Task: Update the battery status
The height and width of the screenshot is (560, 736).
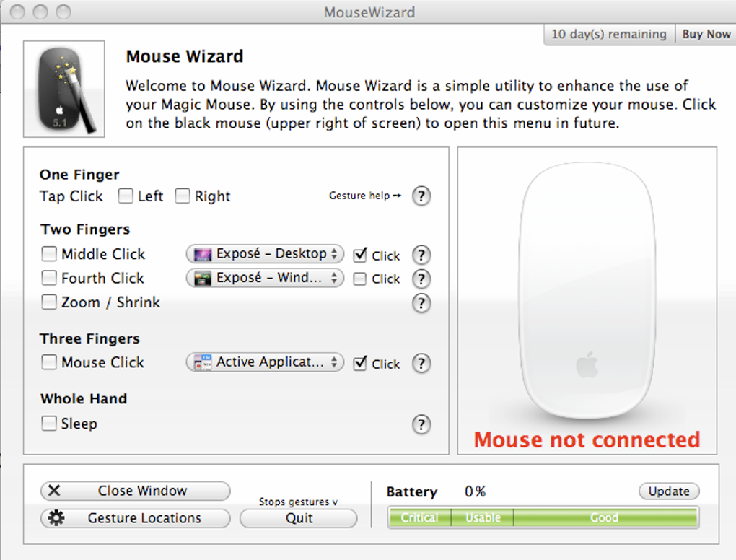Action: pyautogui.click(x=669, y=491)
